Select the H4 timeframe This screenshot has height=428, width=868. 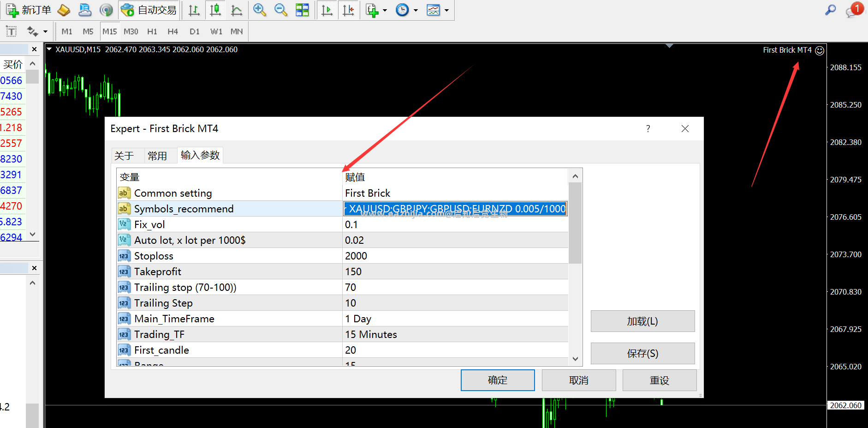(172, 31)
